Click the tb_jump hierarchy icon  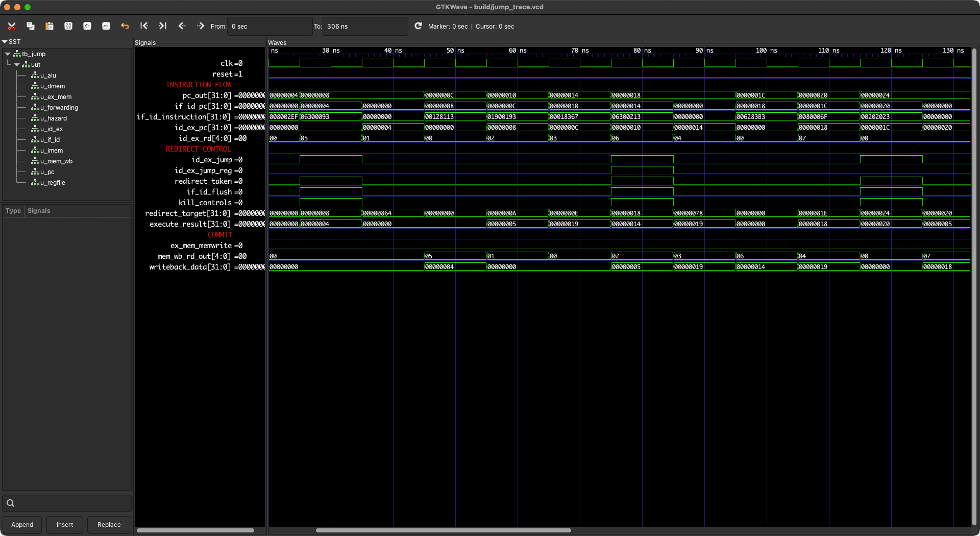(17, 54)
